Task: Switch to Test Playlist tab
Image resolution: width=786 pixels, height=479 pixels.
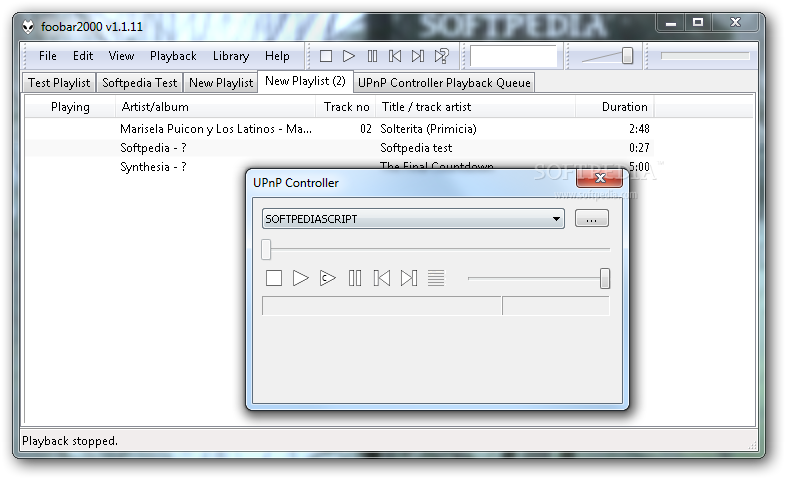Action: (x=59, y=83)
